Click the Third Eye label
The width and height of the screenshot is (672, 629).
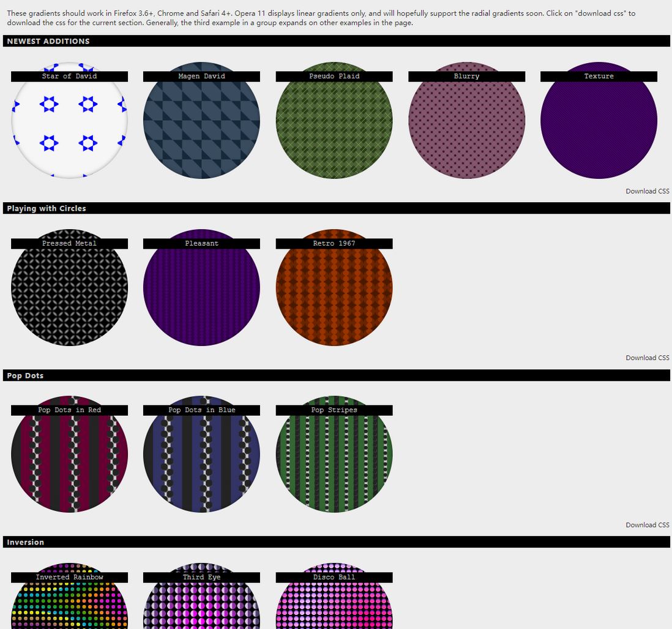(201, 578)
